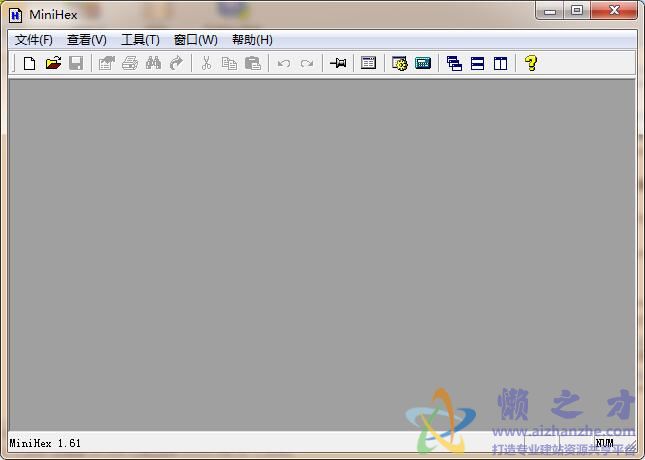Cascade windows with the stacked windows icon
The height and width of the screenshot is (460, 645).
(454, 63)
